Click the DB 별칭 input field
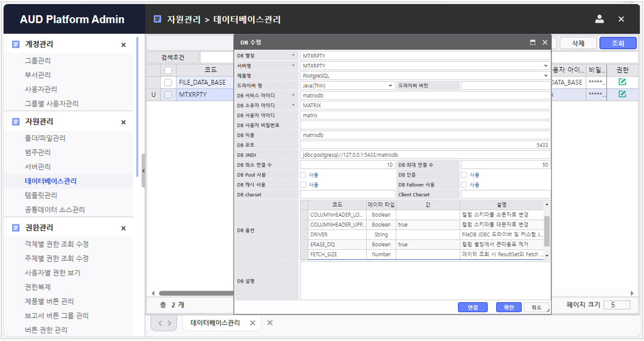Screen dimensions: 644x341 point(425,56)
